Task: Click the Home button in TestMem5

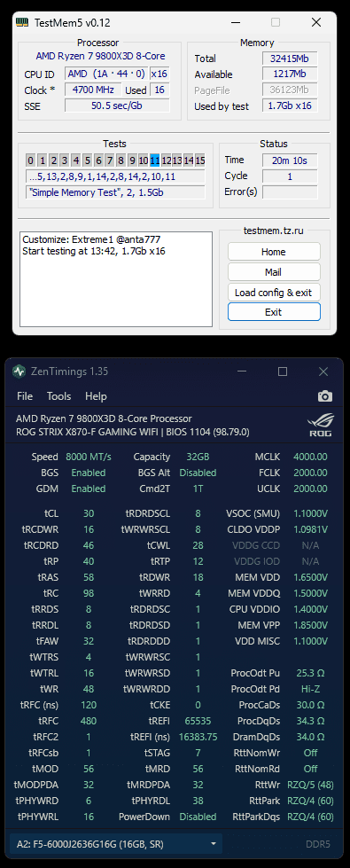Action: [x=274, y=251]
